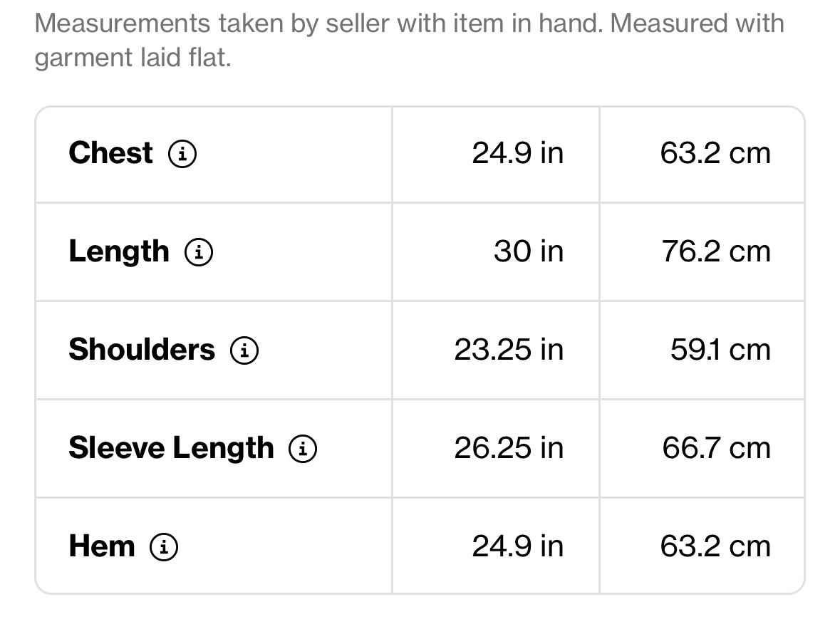Viewport: 840px width, 629px height.
Task: Select the Hem row label
Action: pos(102,546)
